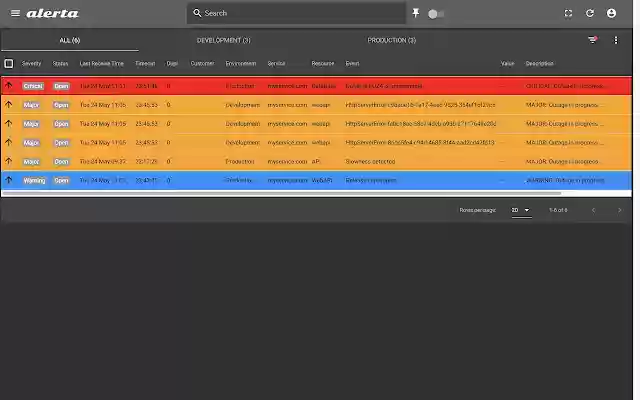Click the WARNING description text

coord(565,180)
